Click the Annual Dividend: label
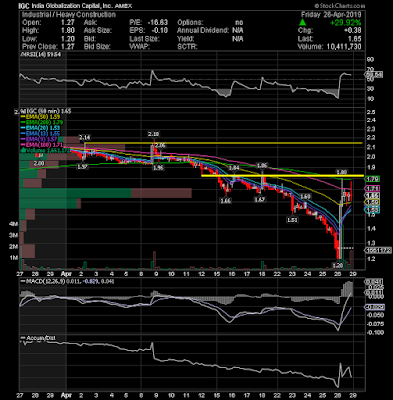 [203, 31]
